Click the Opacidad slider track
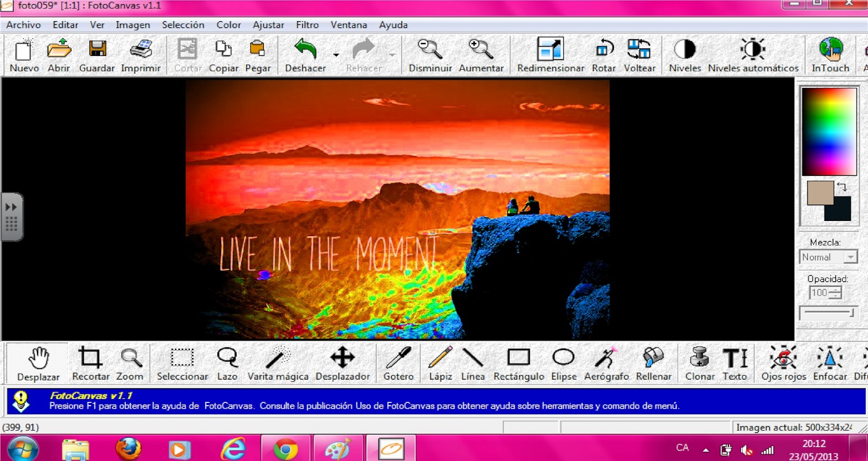Image resolution: width=868 pixels, height=461 pixels. point(828,313)
